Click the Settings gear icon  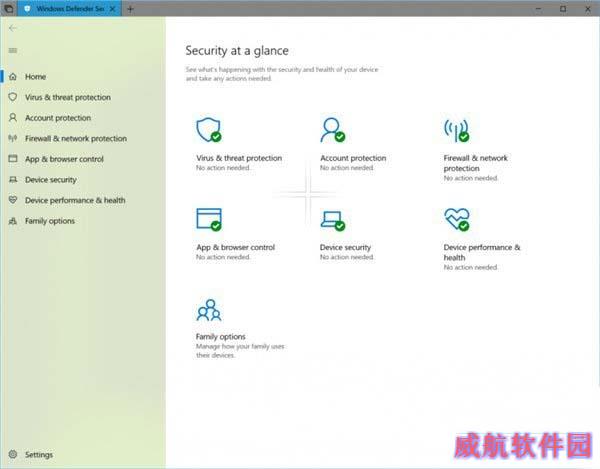[13, 454]
